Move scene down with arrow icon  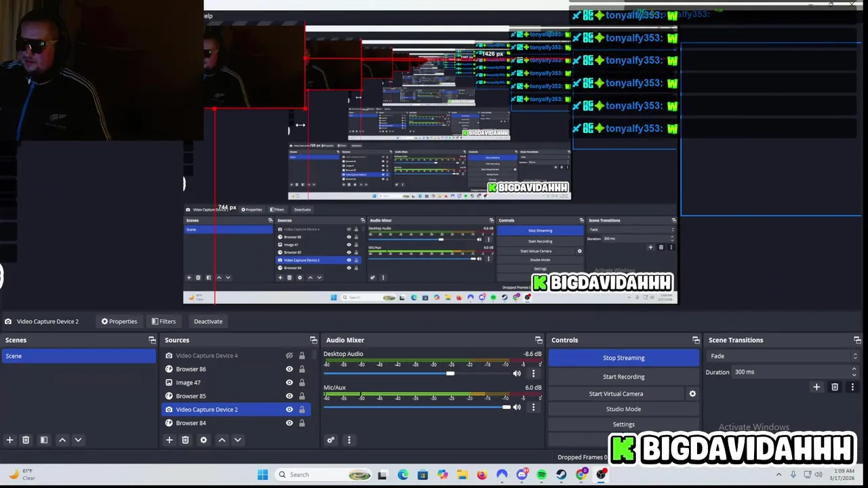pyautogui.click(x=78, y=440)
